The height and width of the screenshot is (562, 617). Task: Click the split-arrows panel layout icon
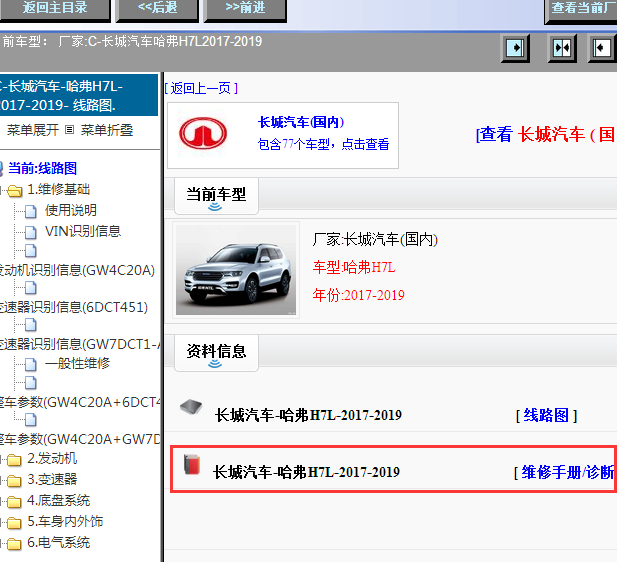(562, 48)
